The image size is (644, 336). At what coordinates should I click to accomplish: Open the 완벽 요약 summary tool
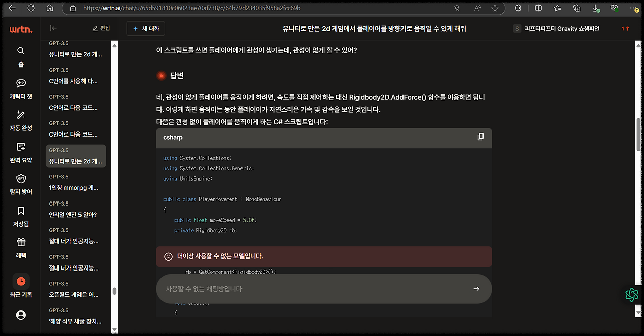pos(21,152)
